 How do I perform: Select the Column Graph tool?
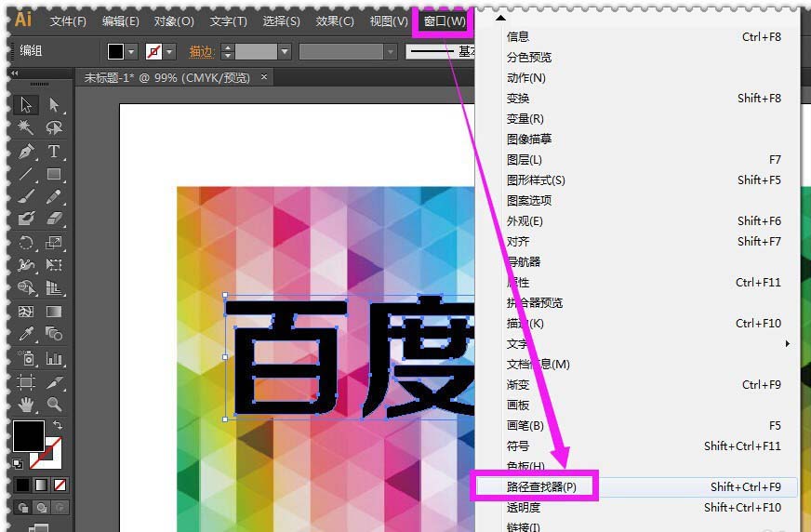pos(54,358)
